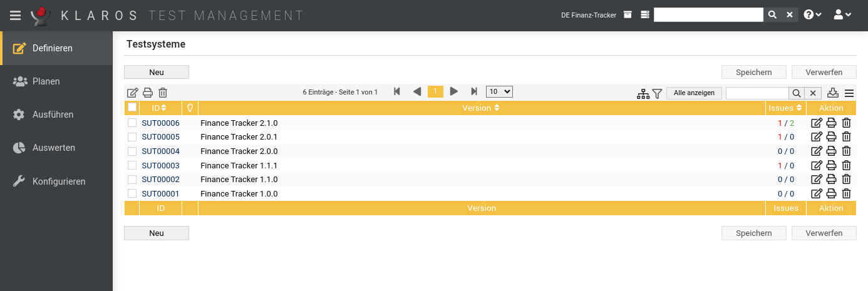This screenshot has height=291, width=868.
Task: Open the SUT00006 link
Action: click(160, 123)
